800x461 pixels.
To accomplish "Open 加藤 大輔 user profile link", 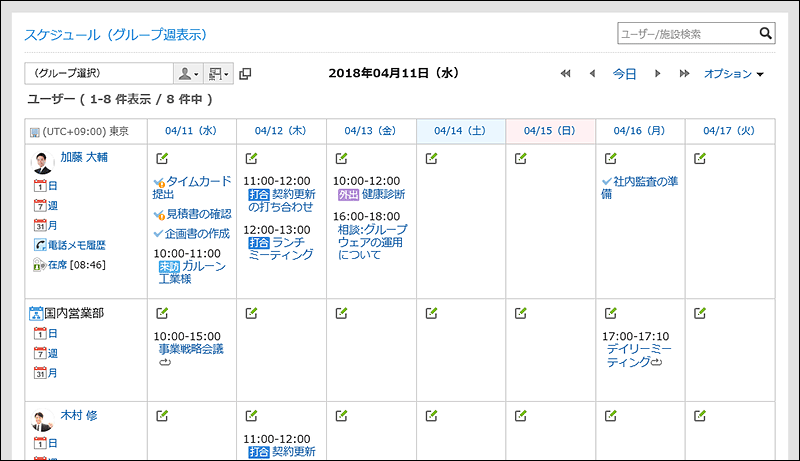I will coord(84,157).
